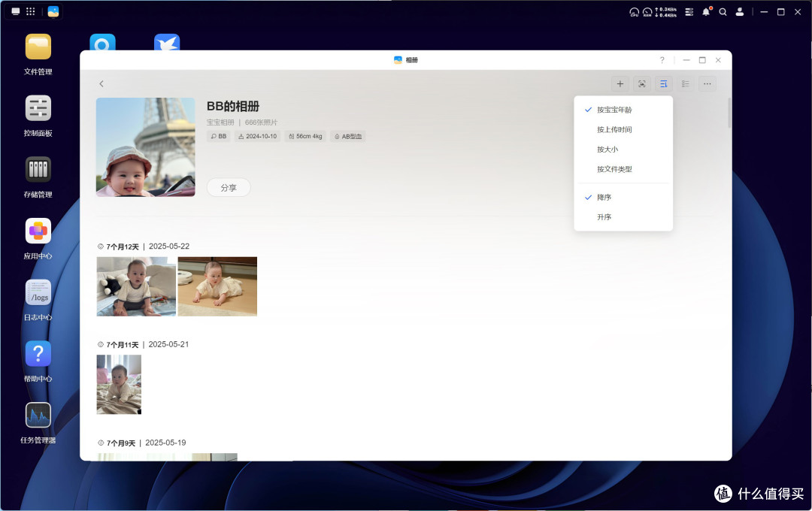Choose 升序 ascending order
812x511 pixels.
click(623, 217)
